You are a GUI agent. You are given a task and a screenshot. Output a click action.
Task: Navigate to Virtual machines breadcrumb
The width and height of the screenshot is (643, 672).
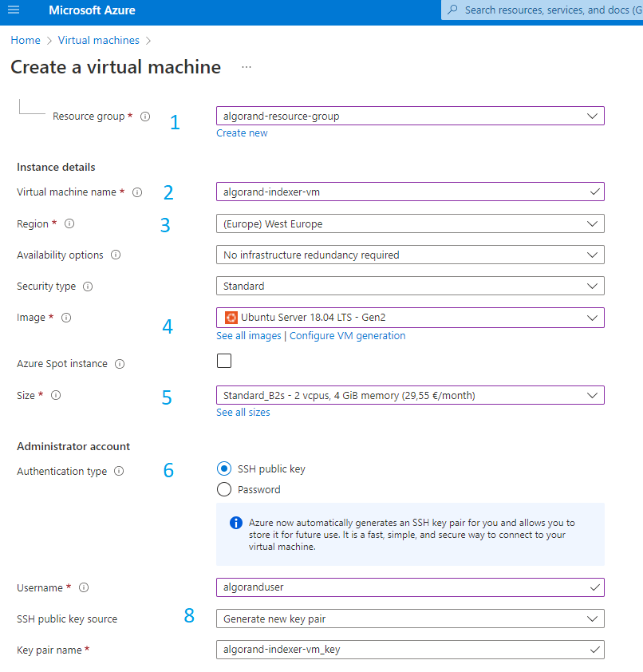(x=99, y=40)
